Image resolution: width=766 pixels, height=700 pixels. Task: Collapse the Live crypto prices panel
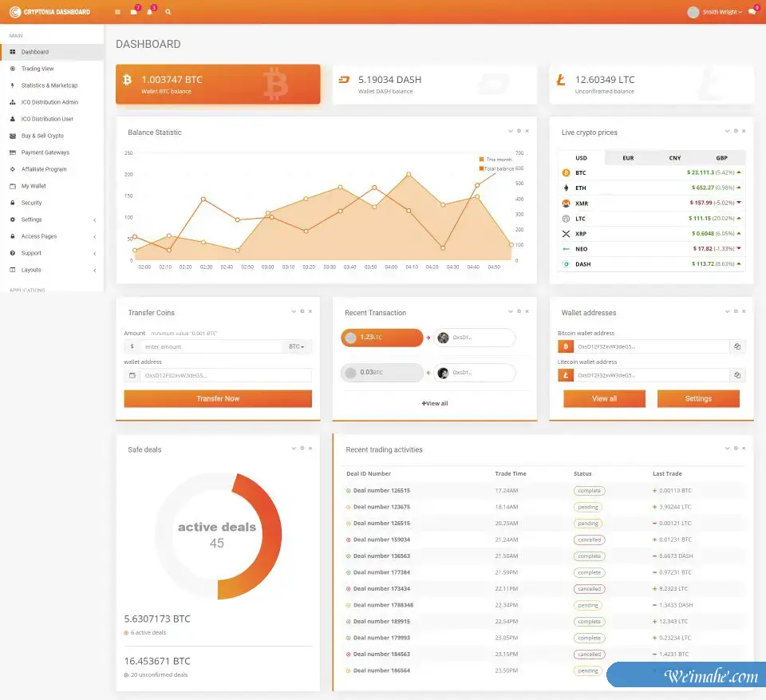[x=726, y=131]
